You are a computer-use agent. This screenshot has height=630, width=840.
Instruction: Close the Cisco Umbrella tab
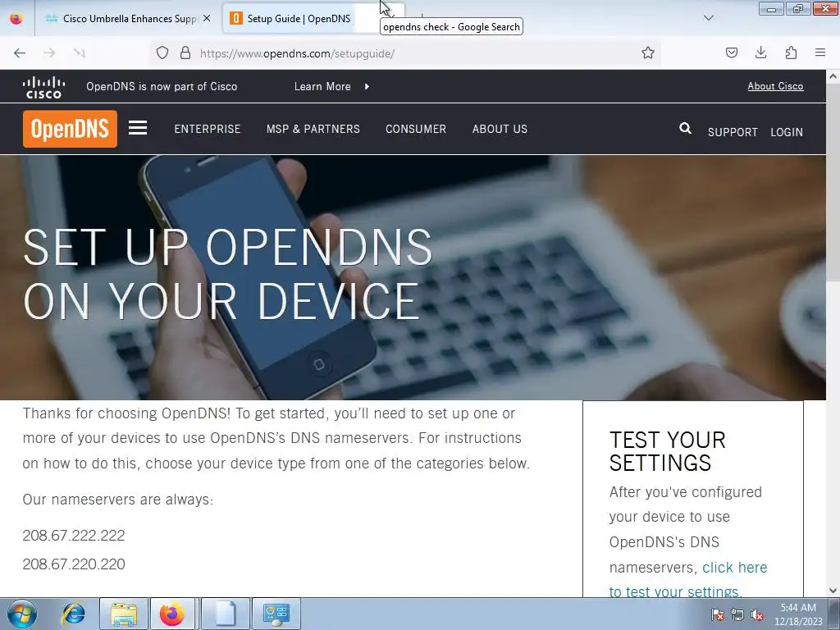[x=207, y=18]
